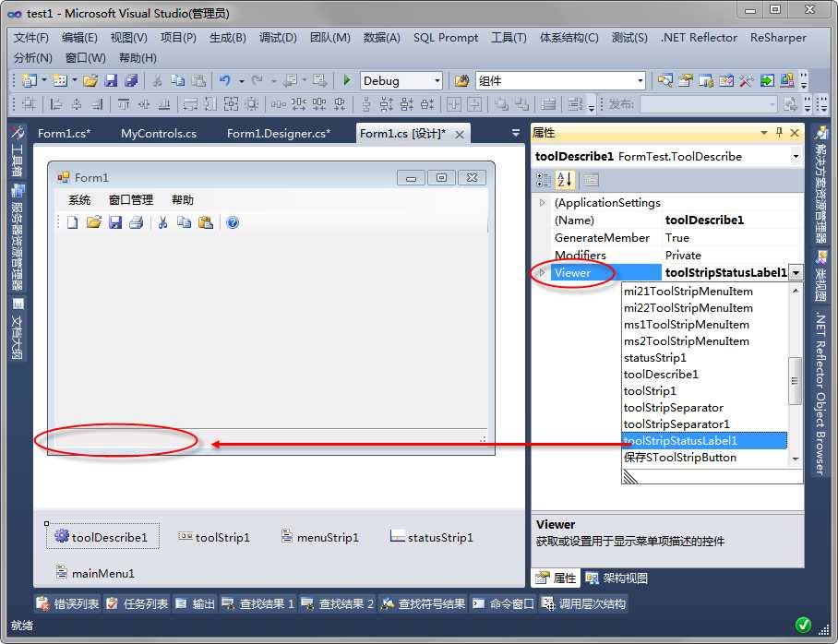Click the Save disk icon in Form1 toolstrip
Image resolution: width=838 pixels, height=644 pixels.
click(115, 222)
